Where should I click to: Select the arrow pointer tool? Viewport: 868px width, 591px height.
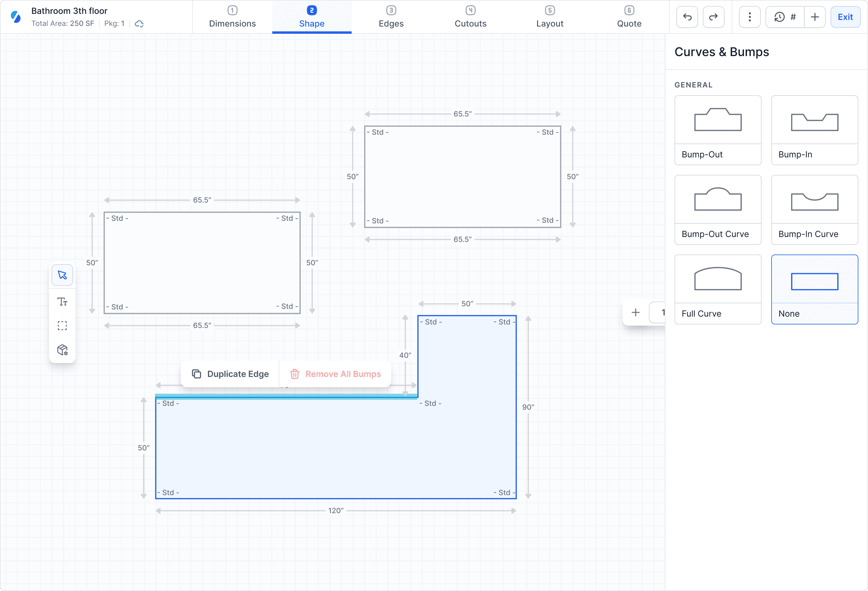(x=62, y=275)
